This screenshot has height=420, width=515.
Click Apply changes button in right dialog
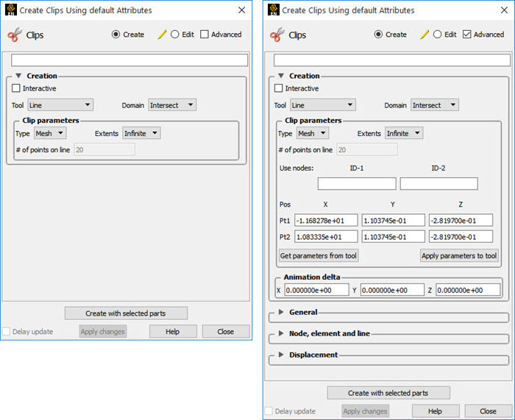tap(365, 410)
